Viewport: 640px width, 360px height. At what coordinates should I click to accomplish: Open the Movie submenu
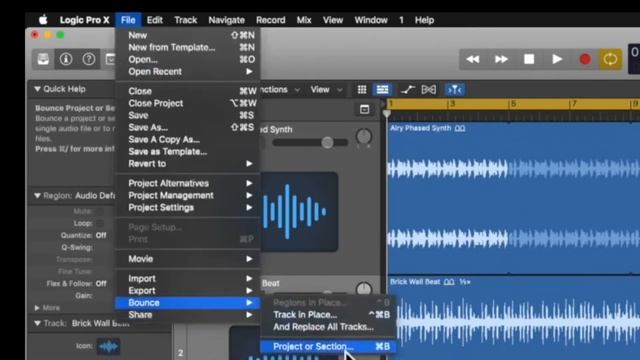[x=188, y=259]
